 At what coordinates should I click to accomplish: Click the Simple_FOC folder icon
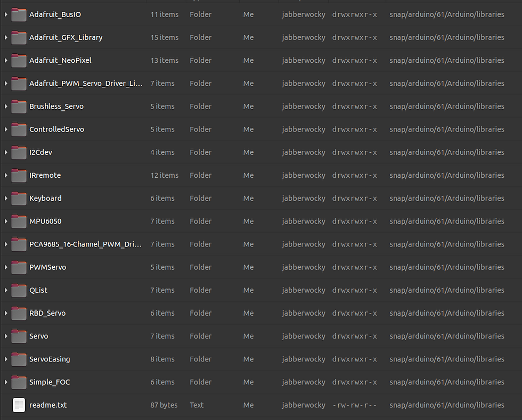tap(19, 382)
